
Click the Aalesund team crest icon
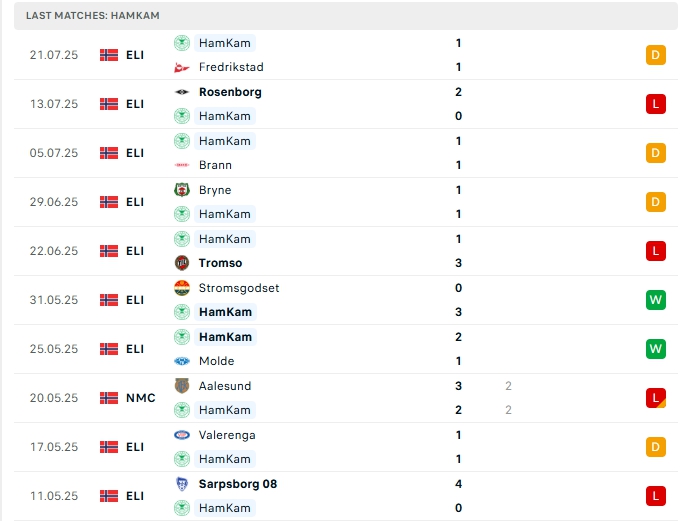pos(182,386)
